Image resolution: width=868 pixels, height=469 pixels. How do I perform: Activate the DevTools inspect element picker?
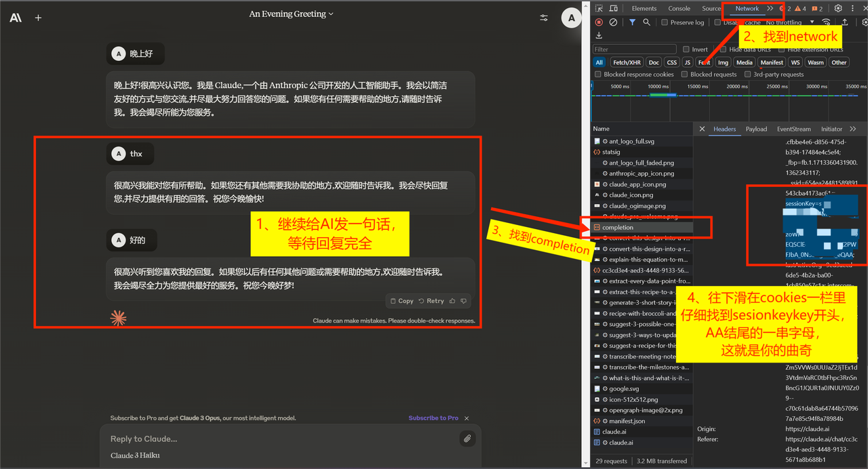pyautogui.click(x=599, y=9)
